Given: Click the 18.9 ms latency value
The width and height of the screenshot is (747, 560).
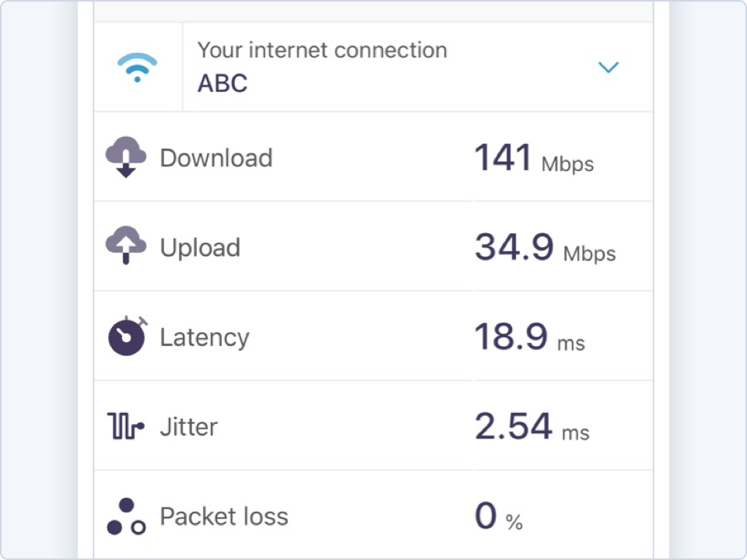Looking at the screenshot, I should 530,337.
